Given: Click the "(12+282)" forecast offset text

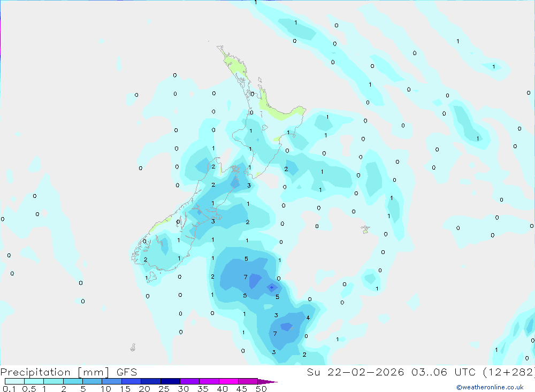Looking at the screenshot, I should 509,372.
